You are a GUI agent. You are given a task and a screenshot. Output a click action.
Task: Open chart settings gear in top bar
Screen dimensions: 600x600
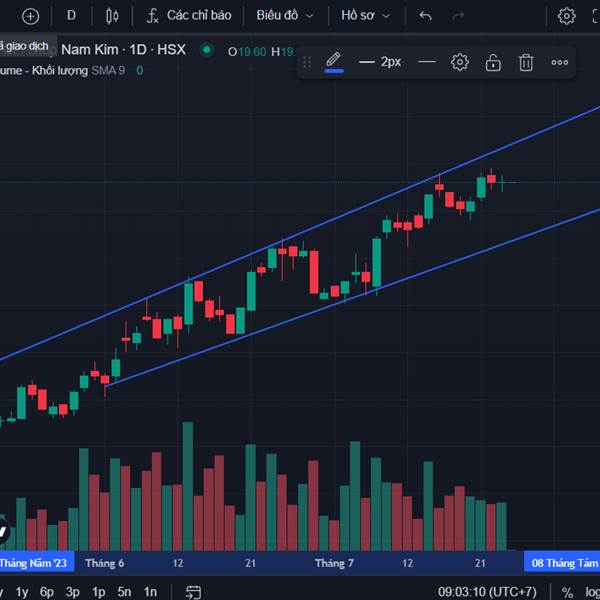tap(566, 16)
